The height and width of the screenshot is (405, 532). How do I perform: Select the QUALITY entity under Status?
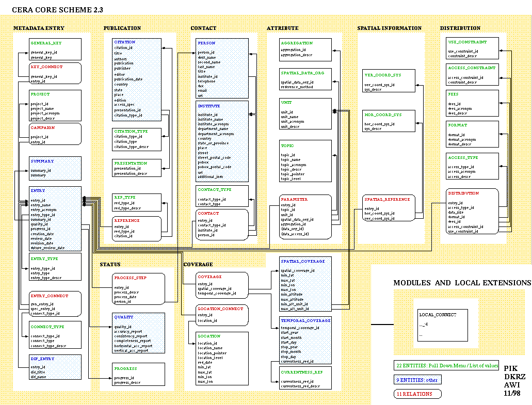pos(139,333)
